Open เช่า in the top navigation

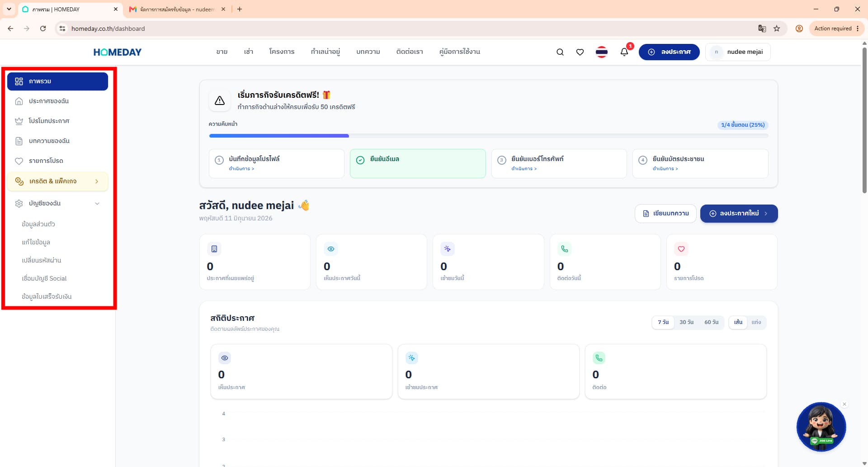(249, 52)
